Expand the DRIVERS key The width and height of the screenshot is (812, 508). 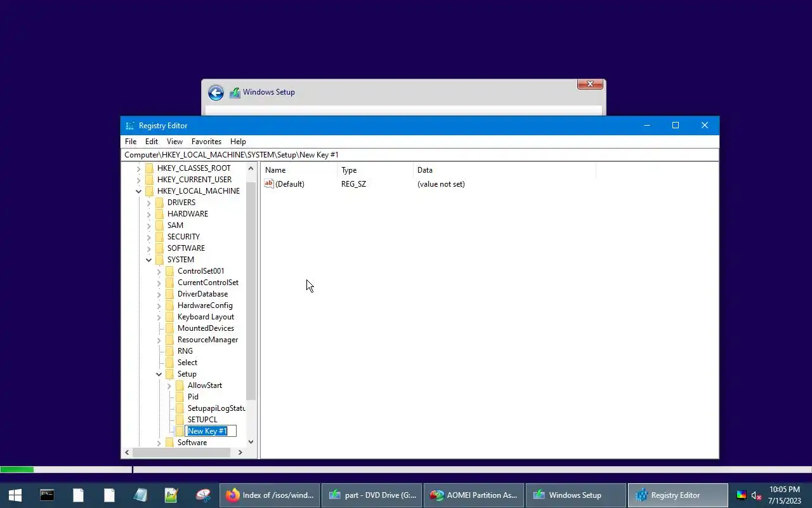pos(149,203)
